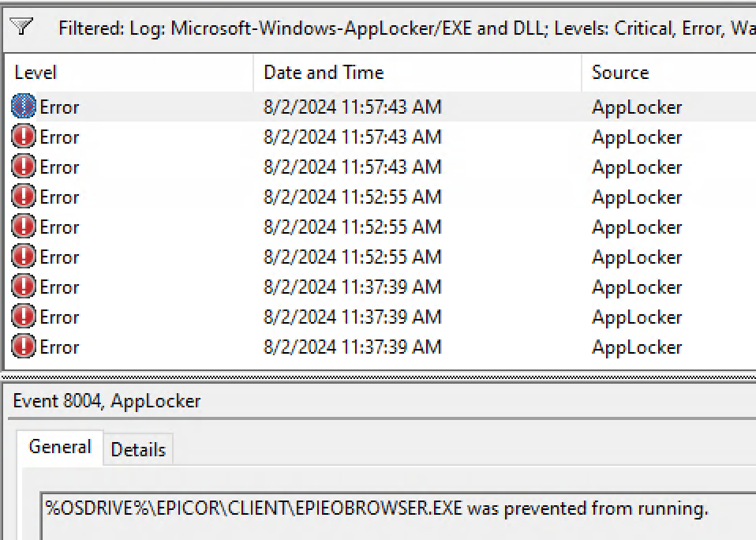Select the AppLocker source label on top row

637,107
